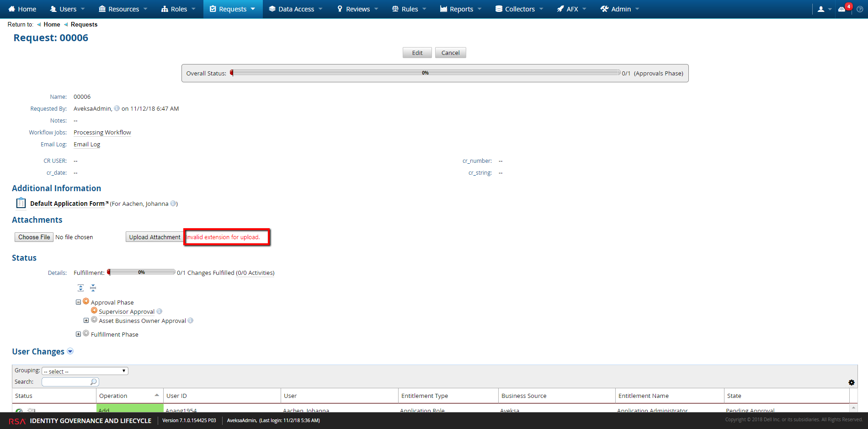The width and height of the screenshot is (868, 429).
Task: Click the Overall Status progress bar
Action: coord(425,72)
